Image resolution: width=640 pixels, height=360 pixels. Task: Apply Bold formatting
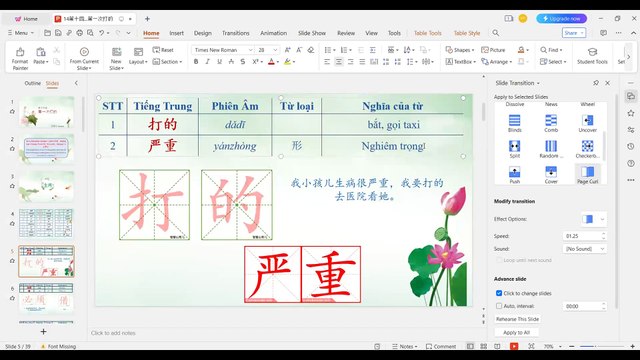click(x=196, y=62)
